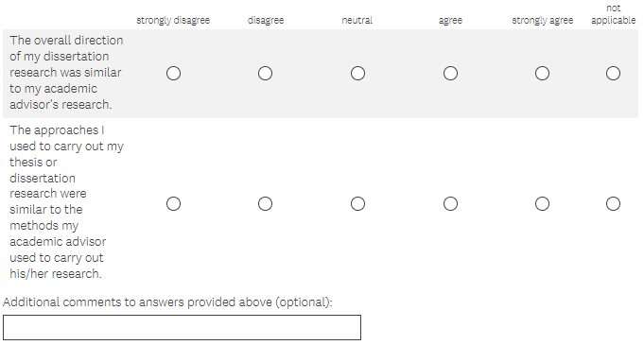
Task: Click the 'disagree' column header
Action: [x=266, y=20]
